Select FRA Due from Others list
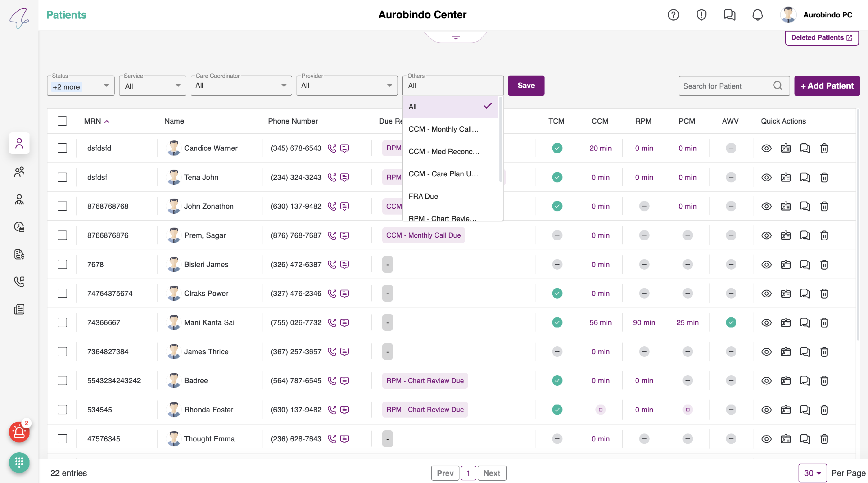This screenshot has height=483, width=868. pos(423,196)
